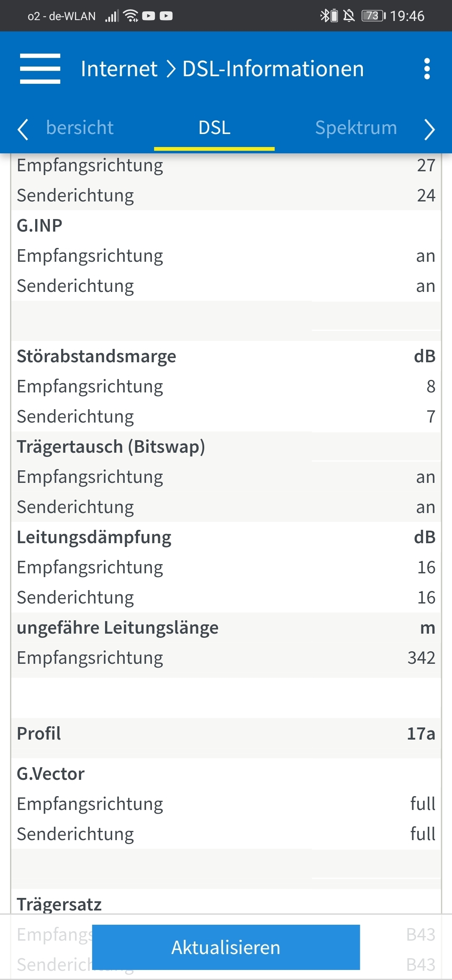This screenshot has height=980, width=452.
Task: Tap the Störabstandsmarge heading row
Action: click(x=226, y=356)
